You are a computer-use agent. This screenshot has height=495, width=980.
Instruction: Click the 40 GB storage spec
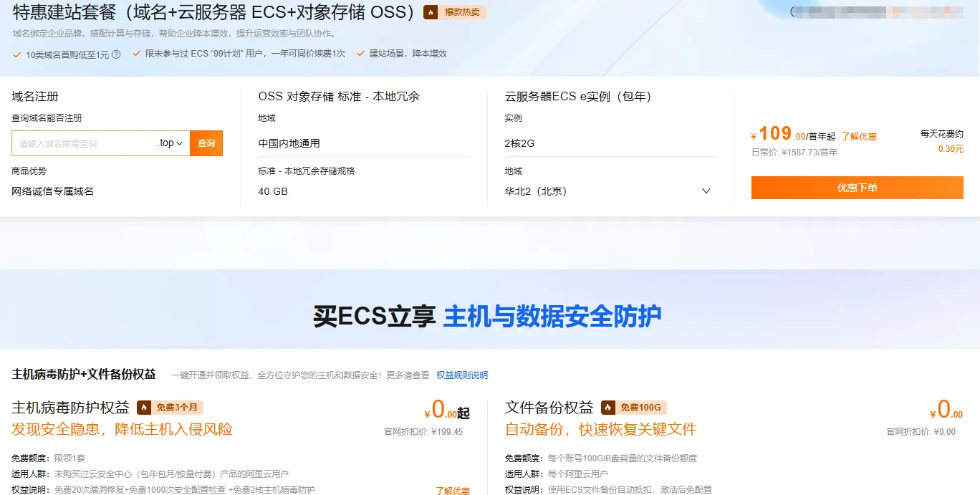pyautogui.click(x=273, y=191)
